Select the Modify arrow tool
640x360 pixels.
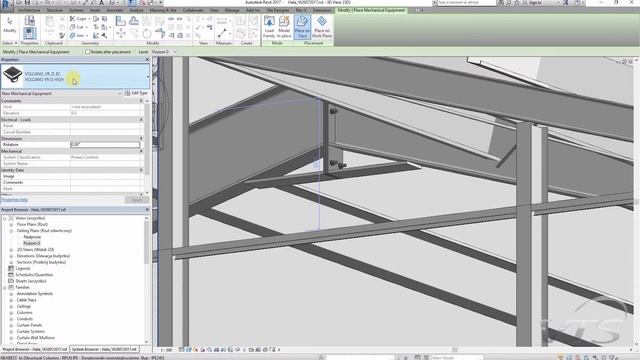pos(10,25)
